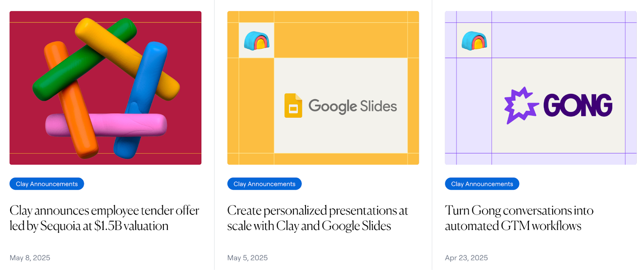
Task: Click the Clay rainbow logo on purple card
Action: click(x=474, y=41)
